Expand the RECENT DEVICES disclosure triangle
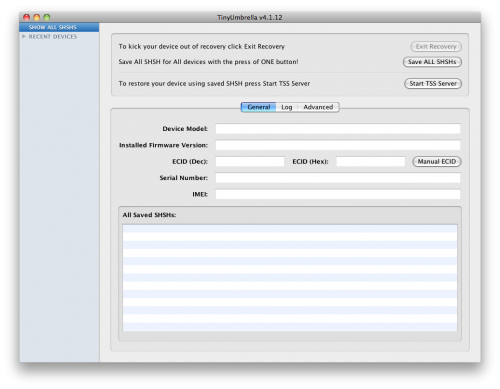Viewport: 500px width, 389px height. 24,36
